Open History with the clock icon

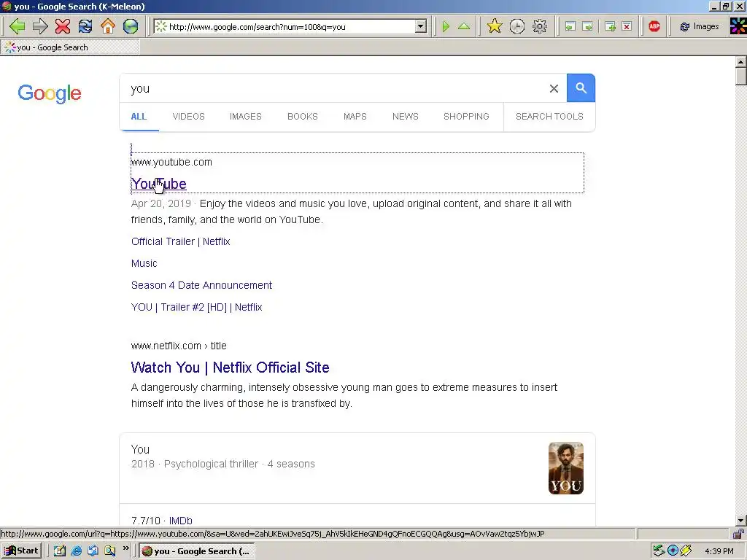click(x=517, y=26)
